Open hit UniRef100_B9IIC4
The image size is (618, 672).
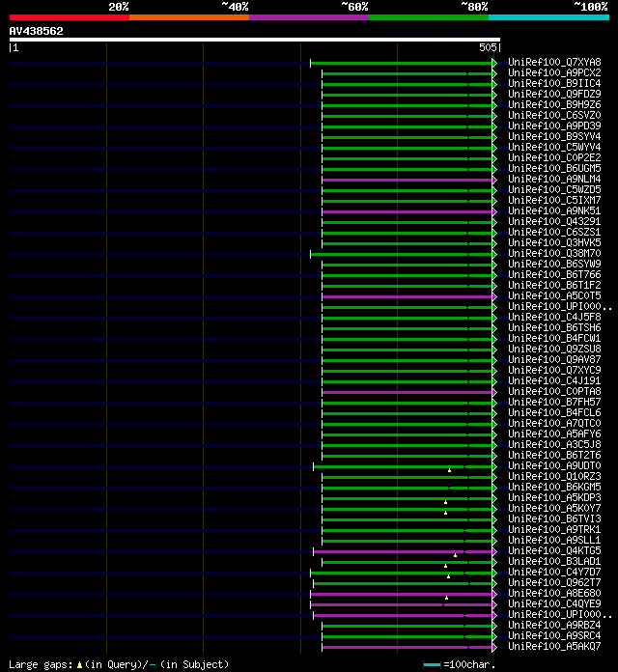[x=554, y=83]
